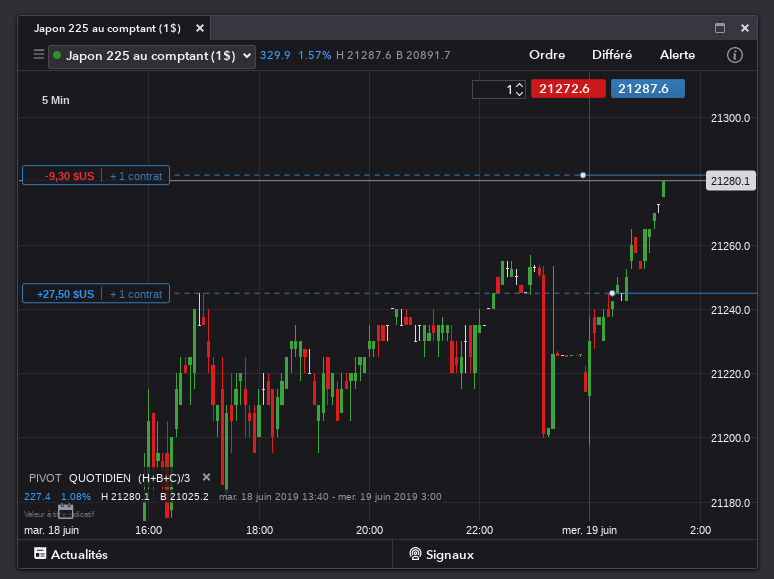Image resolution: width=774 pixels, height=579 pixels.
Task: Click the Différé button
Action: 612,55
